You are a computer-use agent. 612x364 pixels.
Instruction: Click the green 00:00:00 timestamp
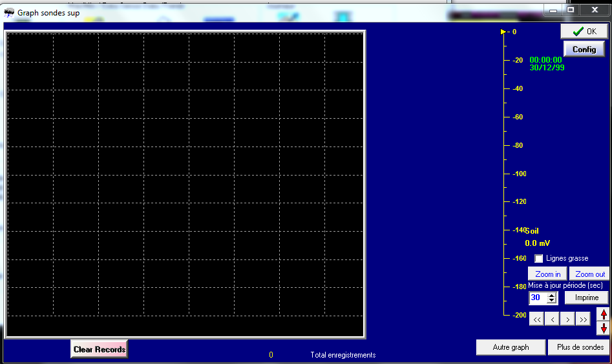tap(545, 60)
